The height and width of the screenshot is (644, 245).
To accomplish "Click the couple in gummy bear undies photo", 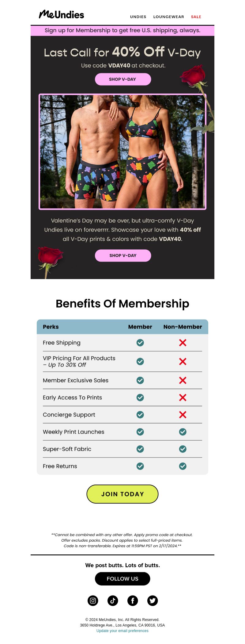I will point(123,152).
